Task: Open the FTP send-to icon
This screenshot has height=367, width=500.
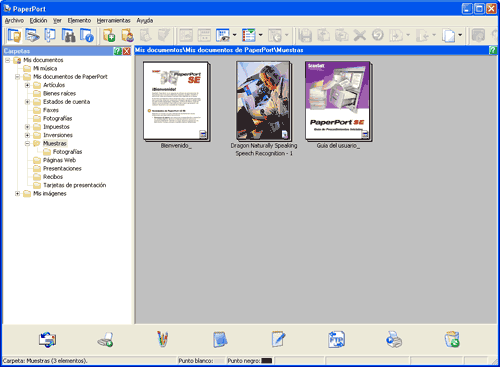Action: pyautogui.click(x=336, y=339)
